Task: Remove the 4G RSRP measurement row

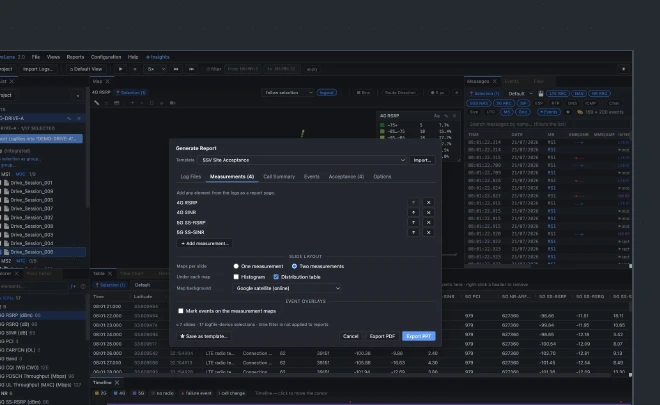Action: tap(428, 202)
